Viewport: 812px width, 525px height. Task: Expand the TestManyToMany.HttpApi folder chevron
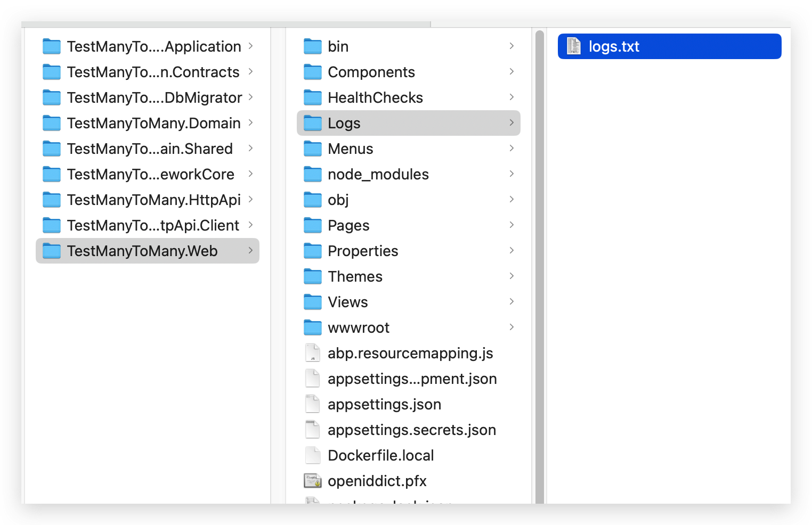coord(250,200)
